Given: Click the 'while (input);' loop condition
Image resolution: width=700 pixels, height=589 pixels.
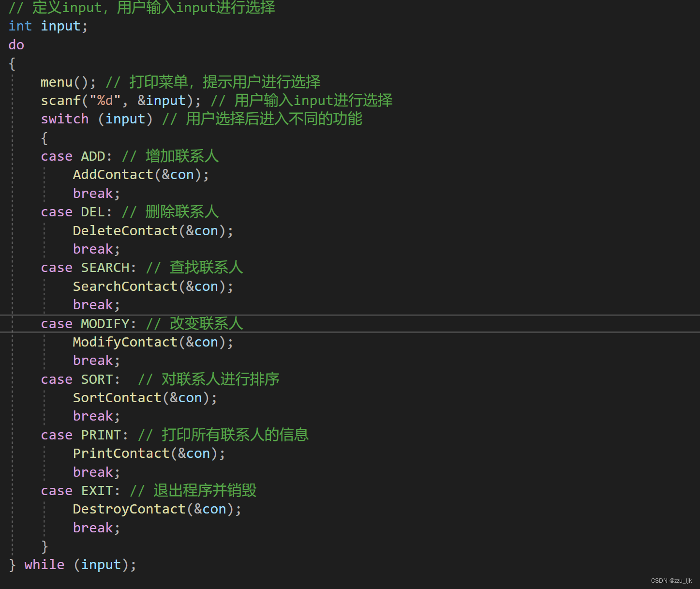Looking at the screenshot, I should 80,565.
